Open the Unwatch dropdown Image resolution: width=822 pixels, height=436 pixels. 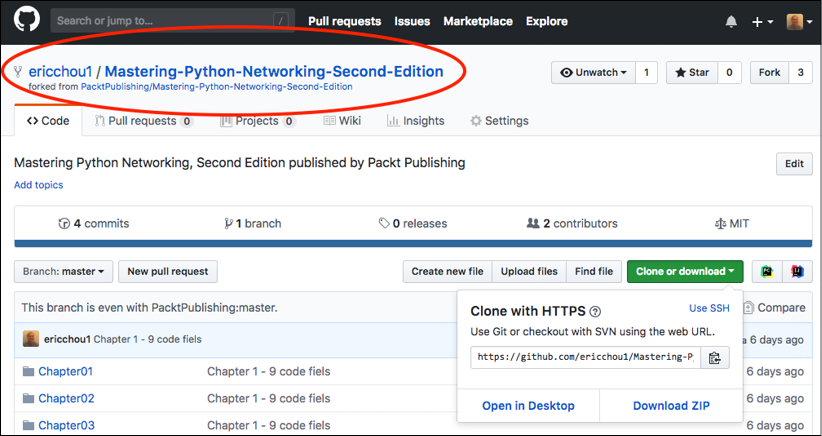pyautogui.click(x=593, y=73)
